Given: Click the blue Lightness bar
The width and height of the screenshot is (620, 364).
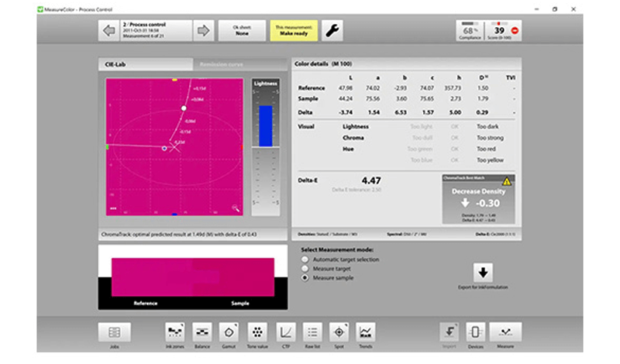Looking at the screenshot, I should click(266, 126).
